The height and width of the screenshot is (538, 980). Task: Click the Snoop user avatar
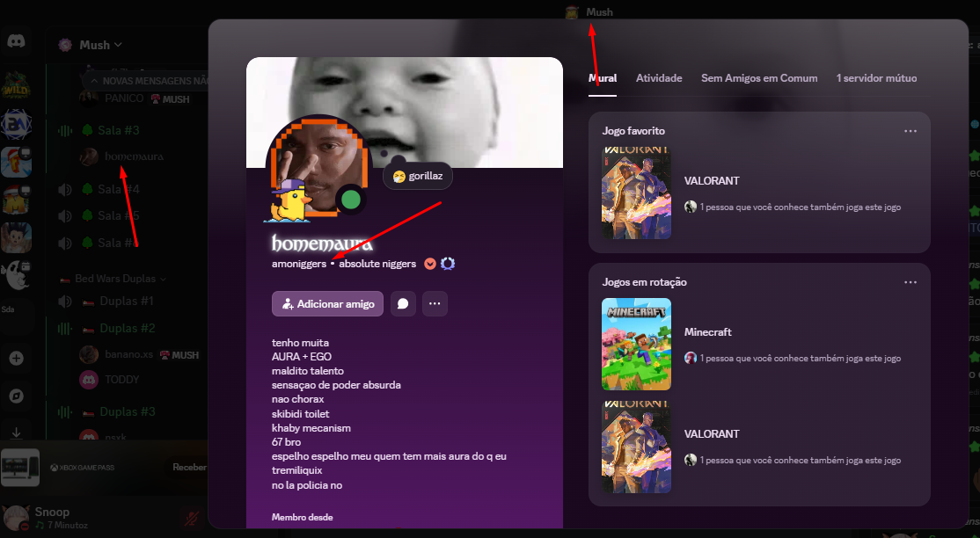pyautogui.click(x=16, y=518)
